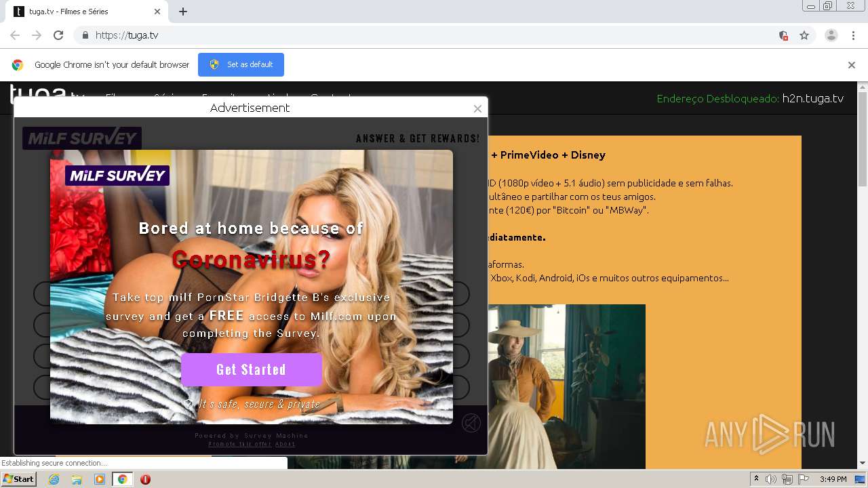868x488 pixels.
Task: View site info via the padlock icon
Action: [85, 35]
